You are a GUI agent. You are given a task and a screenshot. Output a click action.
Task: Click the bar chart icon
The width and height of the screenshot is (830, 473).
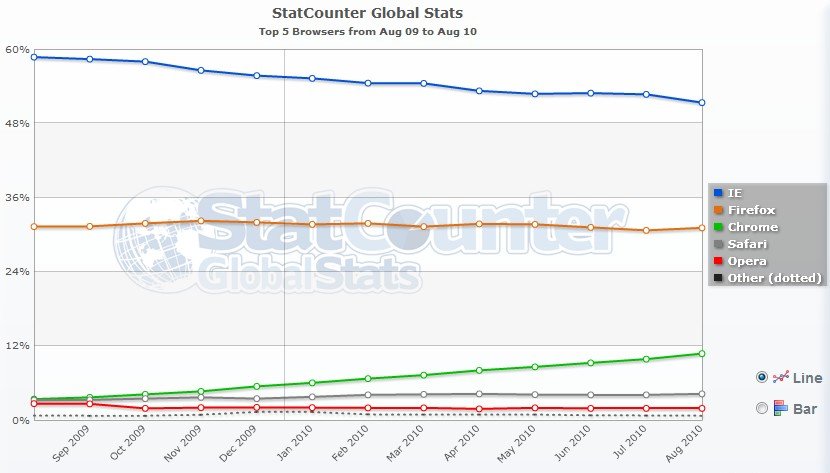[x=781, y=408]
